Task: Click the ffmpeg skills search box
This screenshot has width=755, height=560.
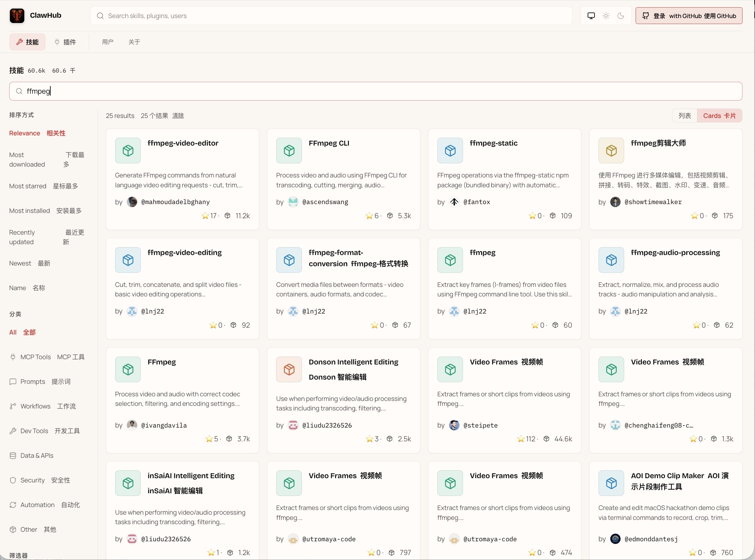Action: pyautogui.click(x=376, y=91)
